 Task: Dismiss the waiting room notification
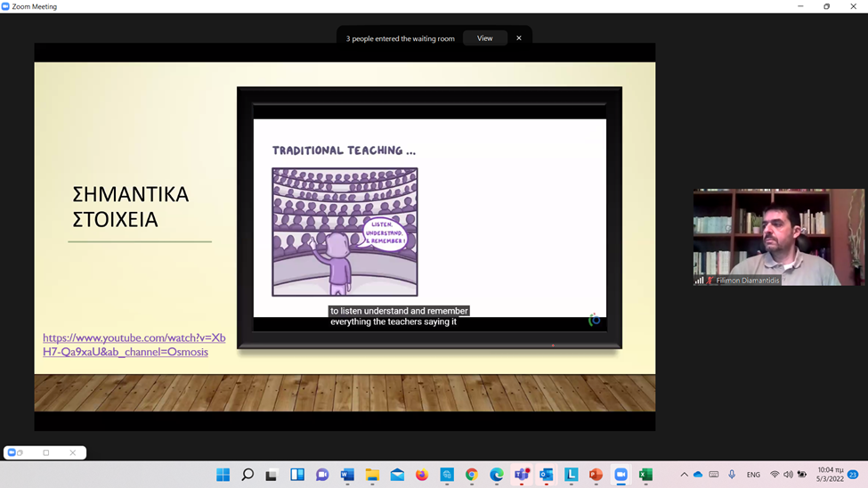tap(519, 38)
